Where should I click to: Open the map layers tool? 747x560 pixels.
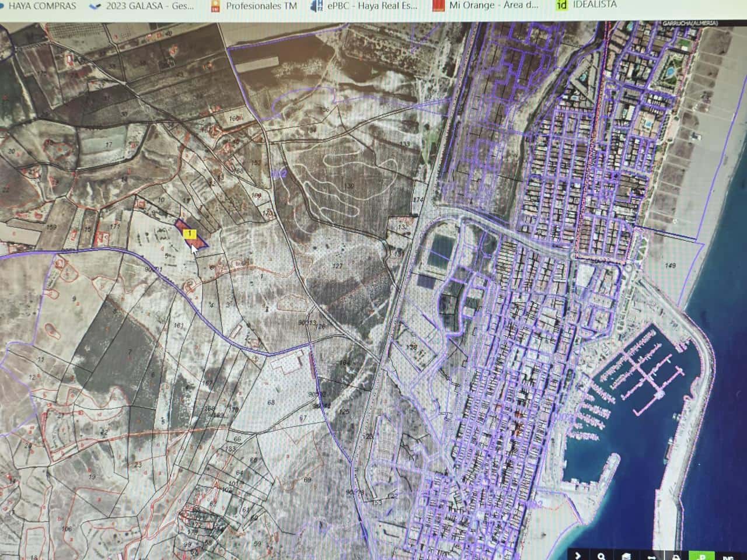626,555
